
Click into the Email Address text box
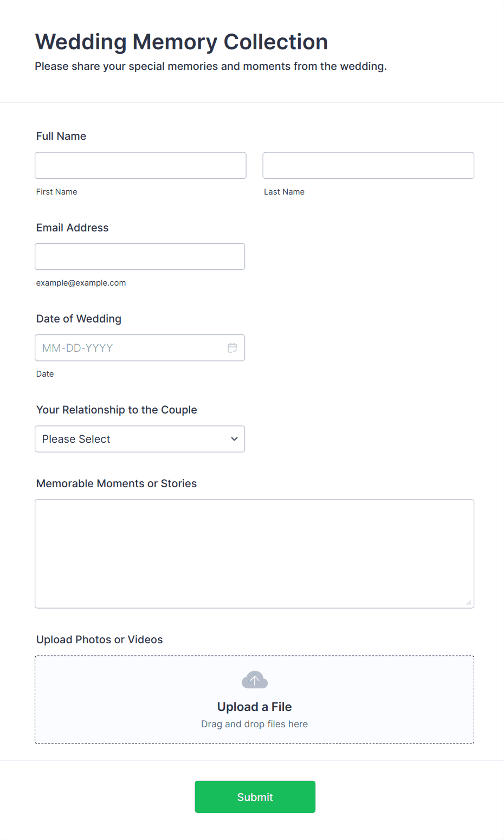[140, 256]
